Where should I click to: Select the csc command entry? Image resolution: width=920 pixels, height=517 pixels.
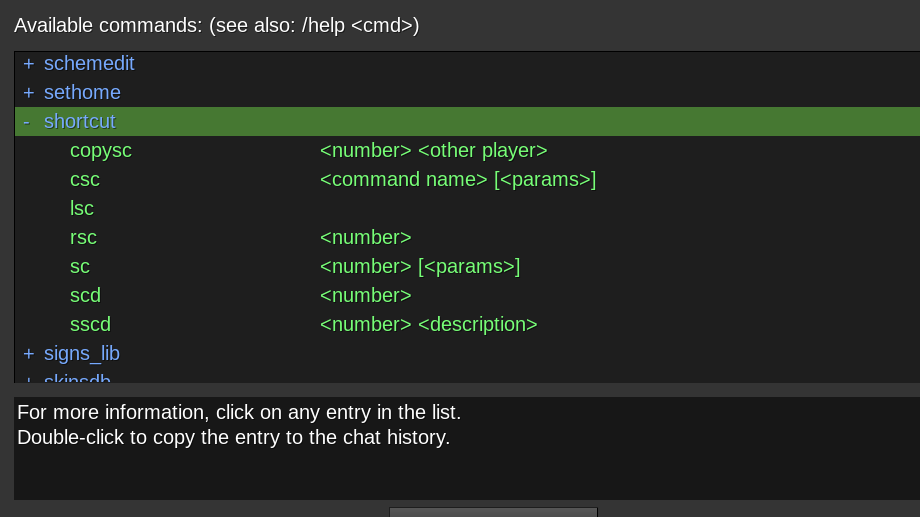85,180
